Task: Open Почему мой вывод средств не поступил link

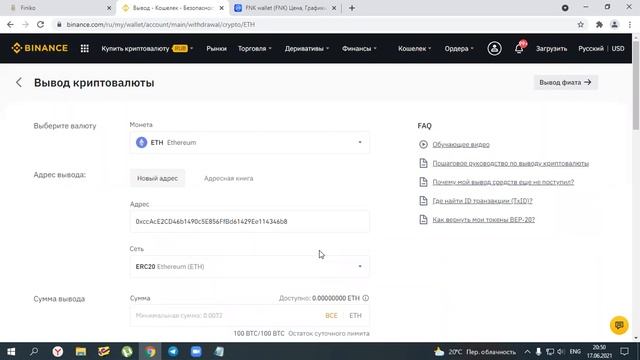Action: pyautogui.click(x=503, y=182)
